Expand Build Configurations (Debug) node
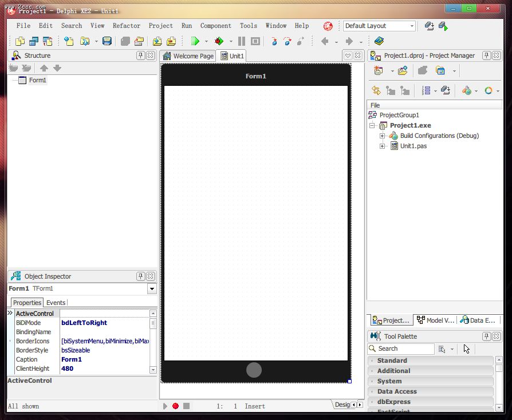Screen dimensions: 512x420 point(382,136)
